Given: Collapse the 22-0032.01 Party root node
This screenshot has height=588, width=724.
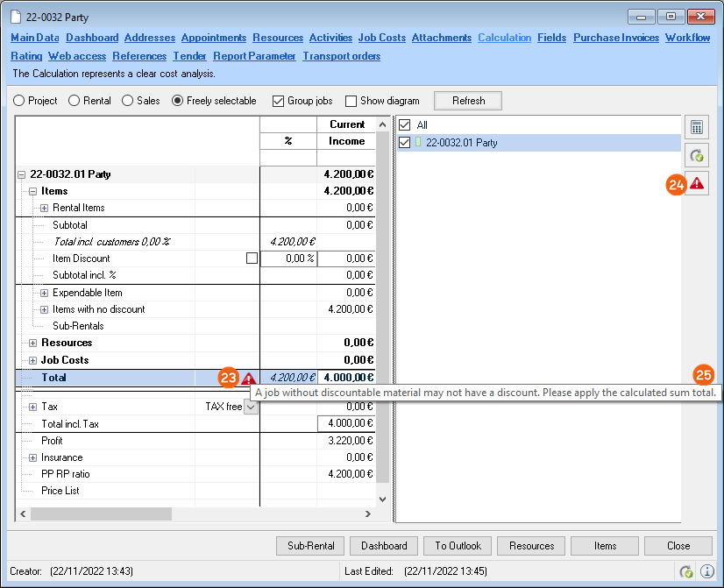Looking at the screenshot, I should click(x=22, y=174).
